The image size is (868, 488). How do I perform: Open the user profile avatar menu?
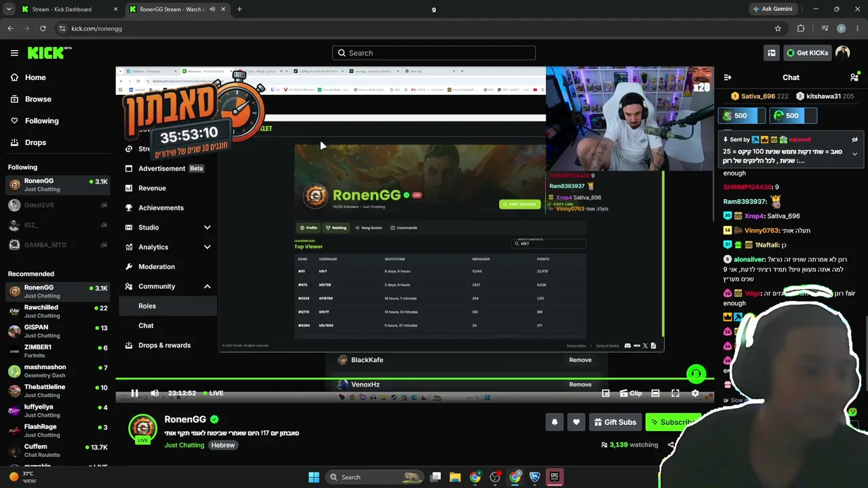pyautogui.click(x=842, y=53)
